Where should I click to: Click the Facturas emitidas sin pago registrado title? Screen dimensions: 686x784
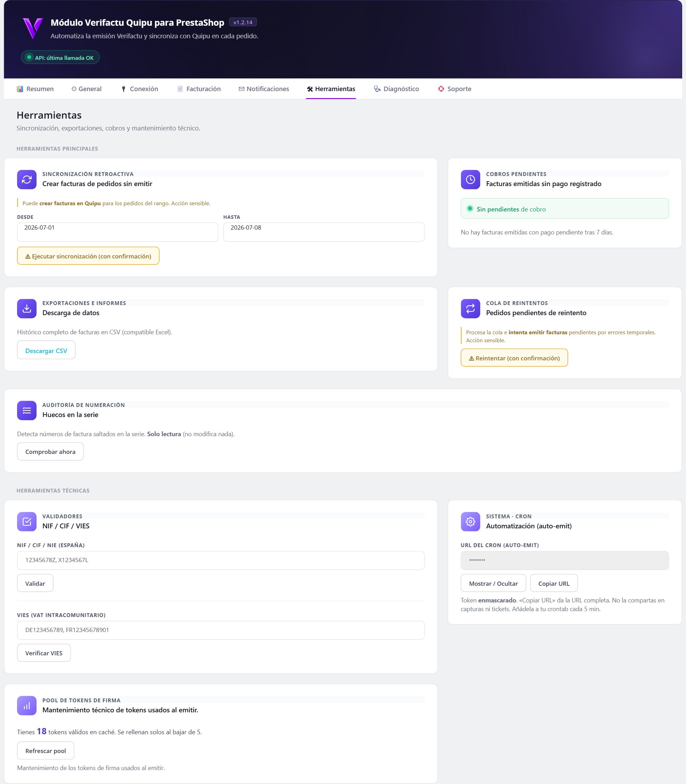tap(544, 184)
